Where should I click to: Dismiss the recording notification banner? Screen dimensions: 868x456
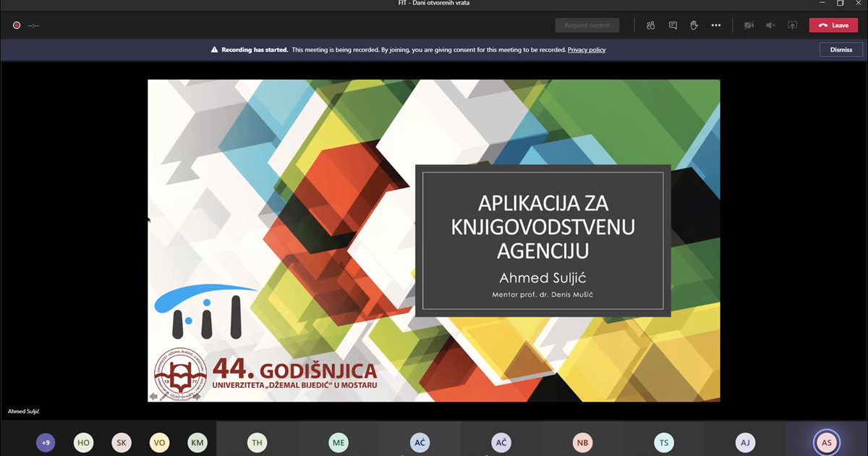[841, 50]
